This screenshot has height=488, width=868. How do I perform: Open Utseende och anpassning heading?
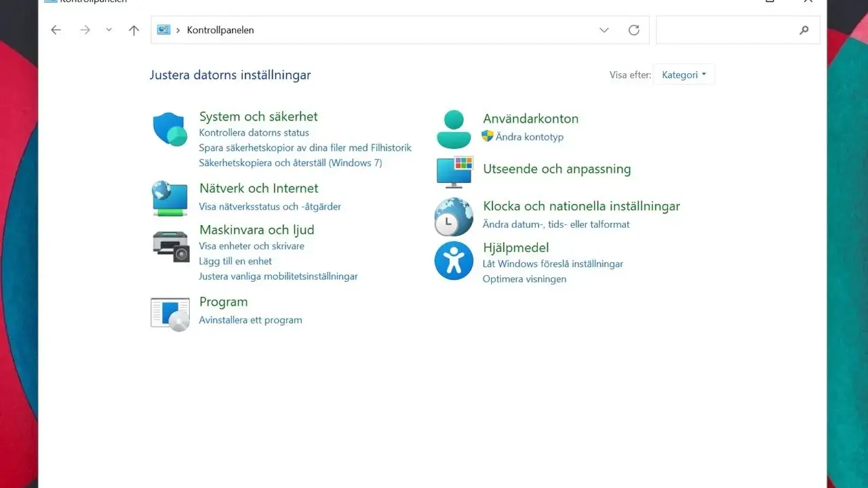557,169
